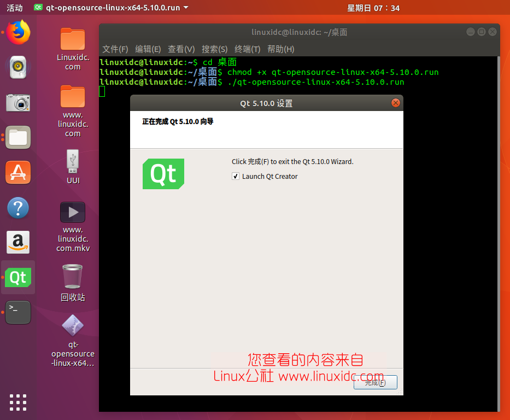The height and width of the screenshot is (420, 510).
Task: Open the Help icon in dock
Action: tap(18, 208)
